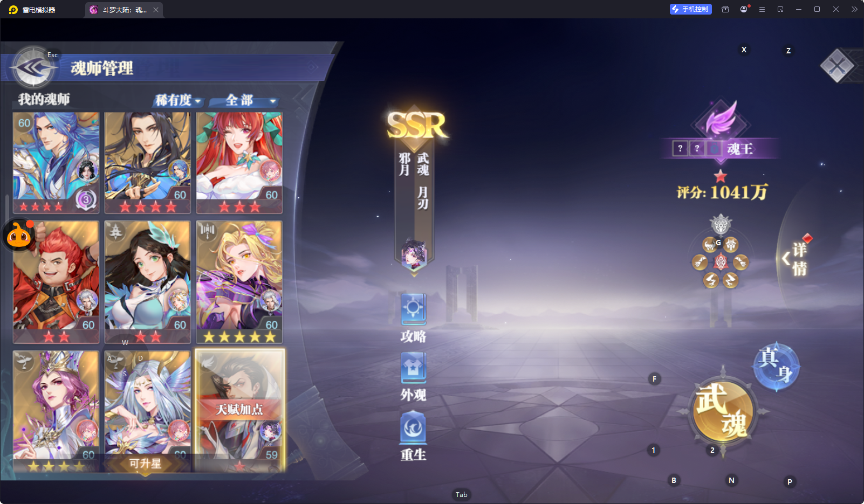This screenshot has height=504, width=864.
Task: Click the purple 3 badge on the blue-haired card
Action: click(x=85, y=199)
